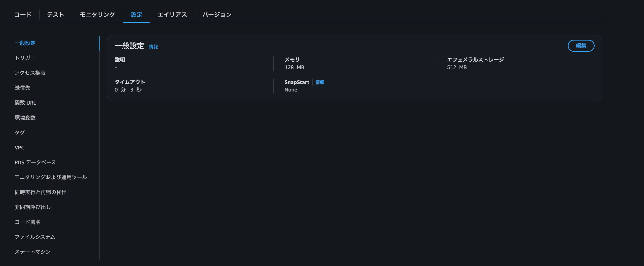Select RDS データベース settings
Viewport: 644px width, 266px height.
point(35,162)
